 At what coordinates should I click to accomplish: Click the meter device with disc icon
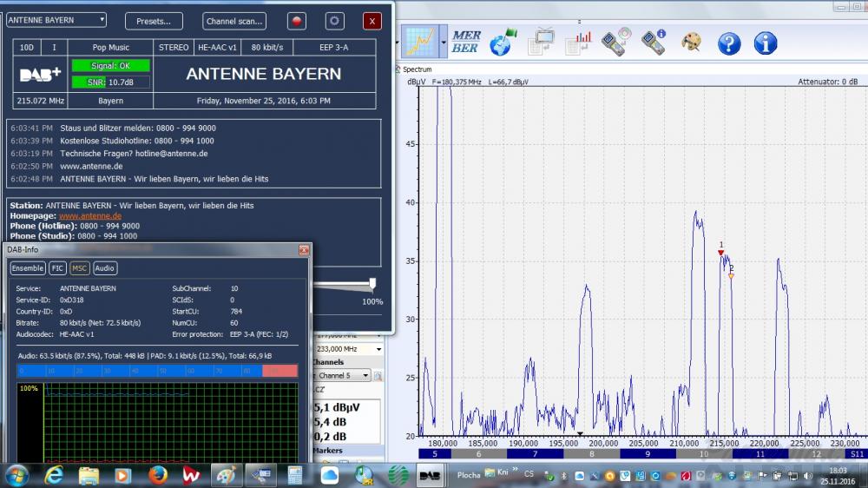coord(616,42)
